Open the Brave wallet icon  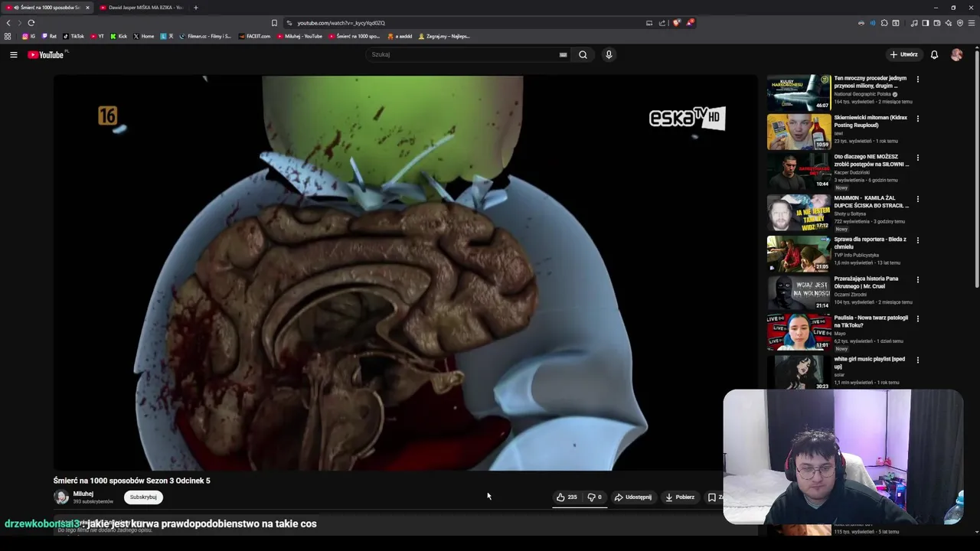[x=936, y=23]
